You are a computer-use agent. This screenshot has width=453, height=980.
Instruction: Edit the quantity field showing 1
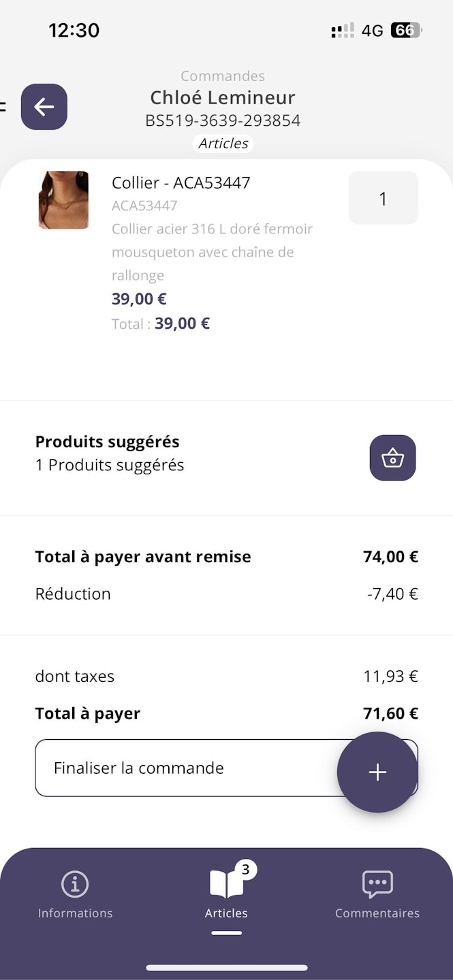(383, 198)
